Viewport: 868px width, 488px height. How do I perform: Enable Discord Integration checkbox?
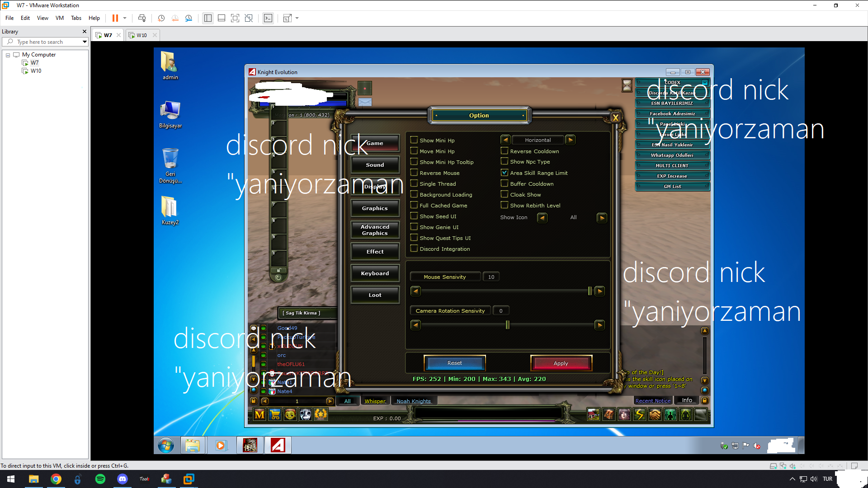(414, 249)
